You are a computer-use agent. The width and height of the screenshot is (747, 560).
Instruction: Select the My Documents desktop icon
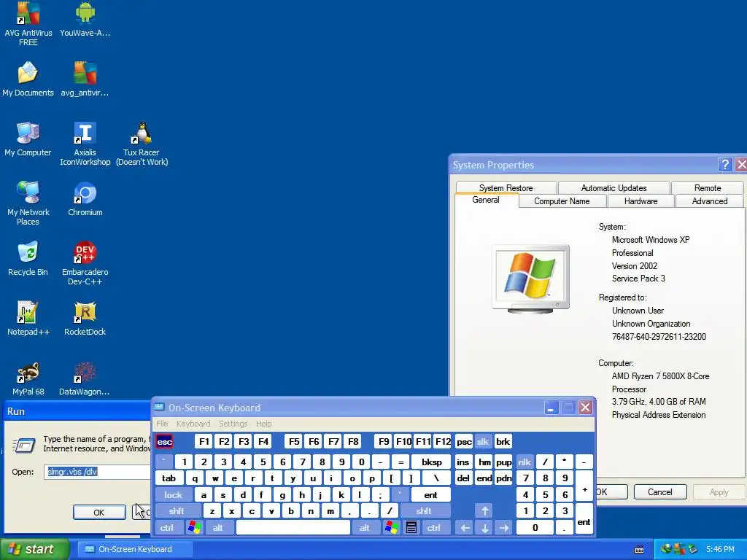tap(28, 79)
